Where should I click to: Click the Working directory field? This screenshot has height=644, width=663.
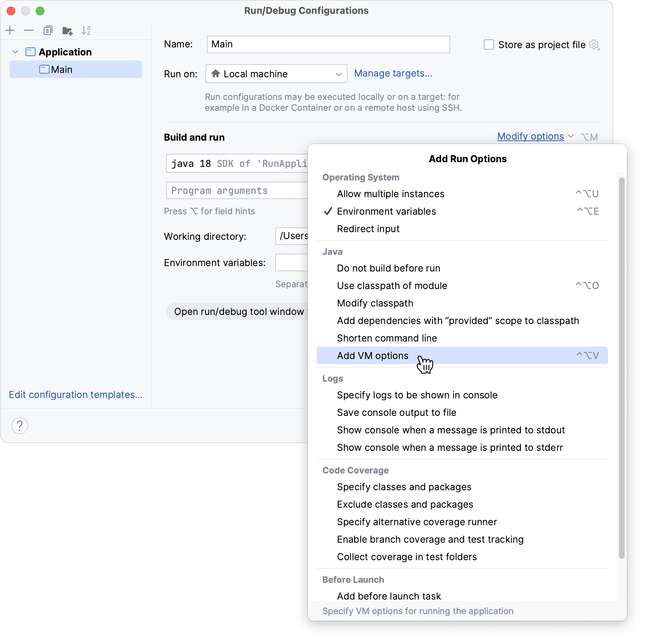point(292,236)
